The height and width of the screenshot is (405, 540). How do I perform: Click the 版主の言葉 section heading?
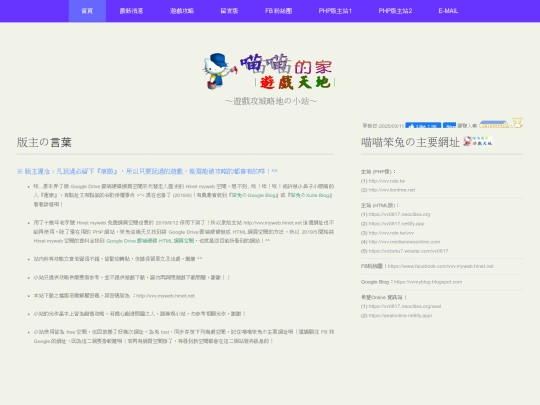click(44, 142)
